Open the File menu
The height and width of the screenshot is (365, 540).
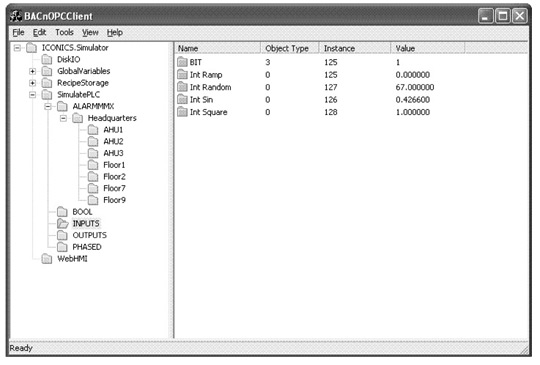tap(18, 32)
